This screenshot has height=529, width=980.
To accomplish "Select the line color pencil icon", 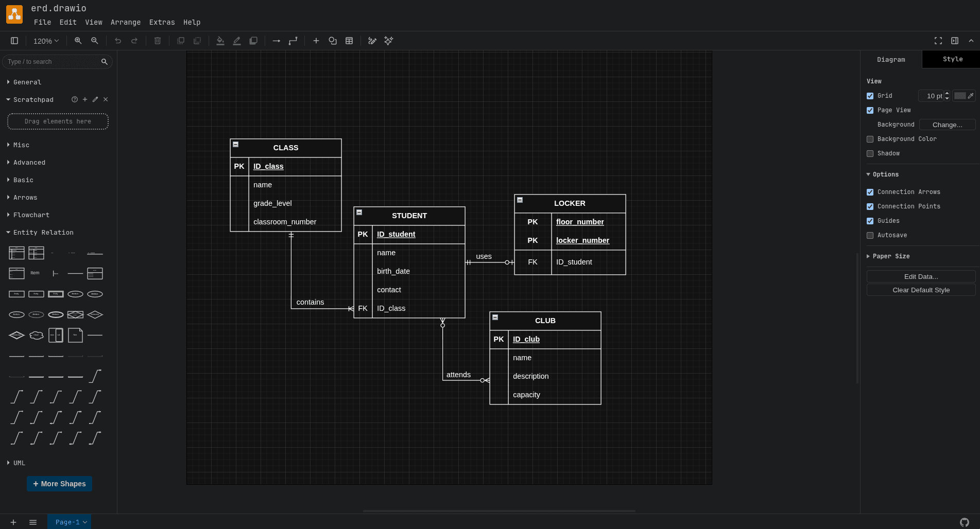I will [237, 41].
